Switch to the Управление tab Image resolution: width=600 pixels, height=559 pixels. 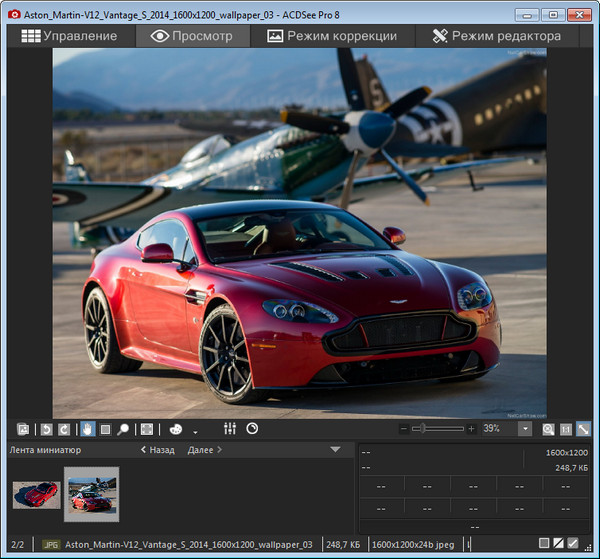click(x=70, y=36)
